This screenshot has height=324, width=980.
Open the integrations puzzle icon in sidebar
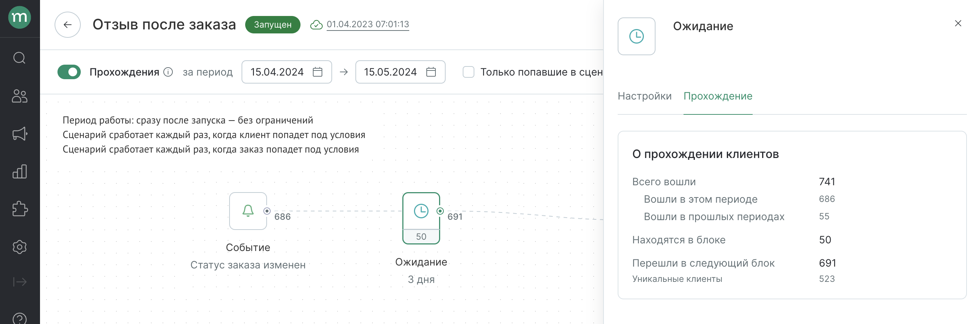[19, 209]
